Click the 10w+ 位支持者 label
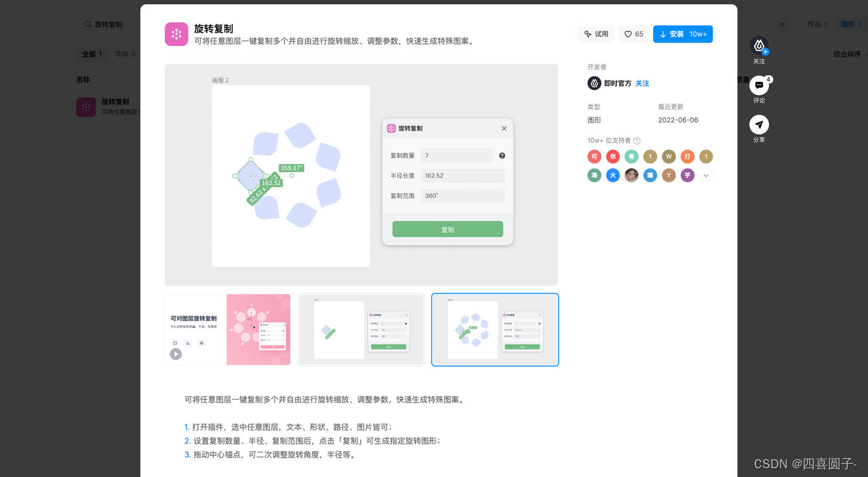 [609, 141]
